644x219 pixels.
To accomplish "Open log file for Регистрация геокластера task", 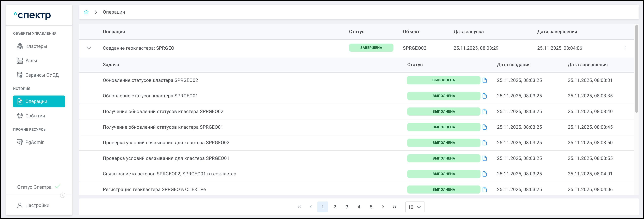I will (x=485, y=190).
